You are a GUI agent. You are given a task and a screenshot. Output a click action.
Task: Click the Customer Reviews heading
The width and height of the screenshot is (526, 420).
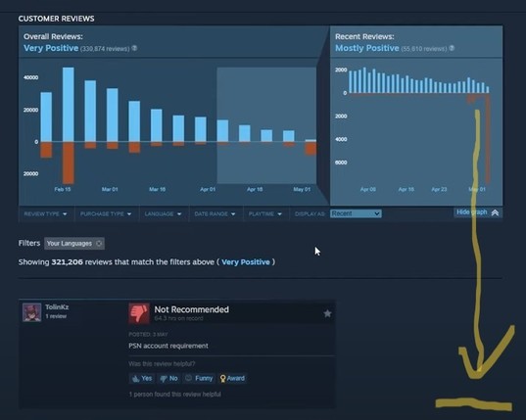click(x=57, y=19)
